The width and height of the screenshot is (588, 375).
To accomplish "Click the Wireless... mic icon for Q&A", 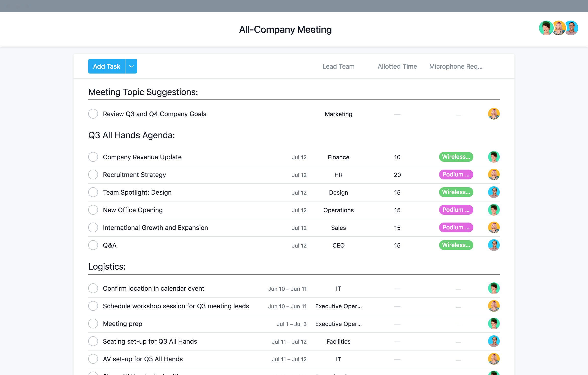I will (455, 245).
